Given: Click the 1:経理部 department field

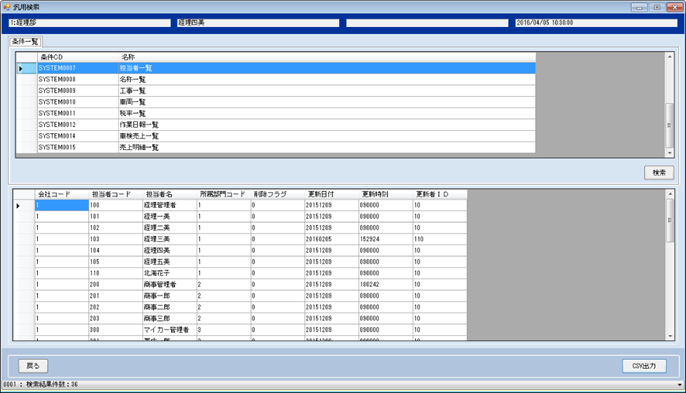Looking at the screenshot, I should (x=90, y=23).
